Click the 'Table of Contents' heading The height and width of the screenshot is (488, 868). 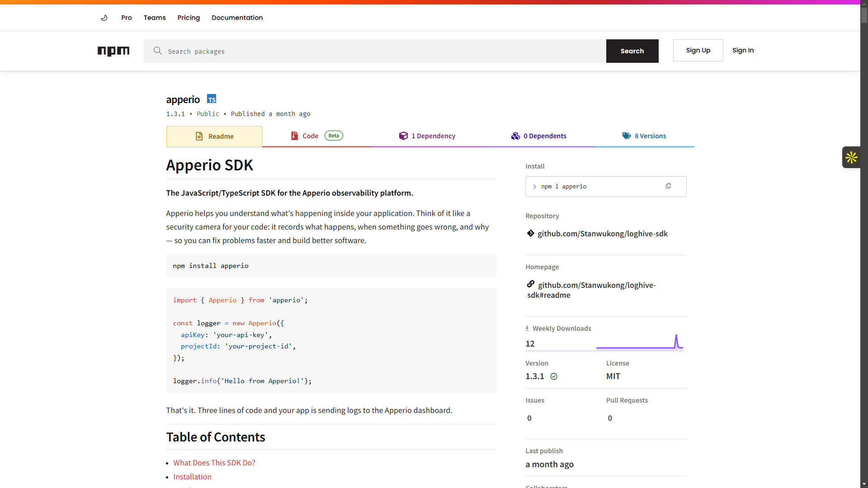point(216,437)
